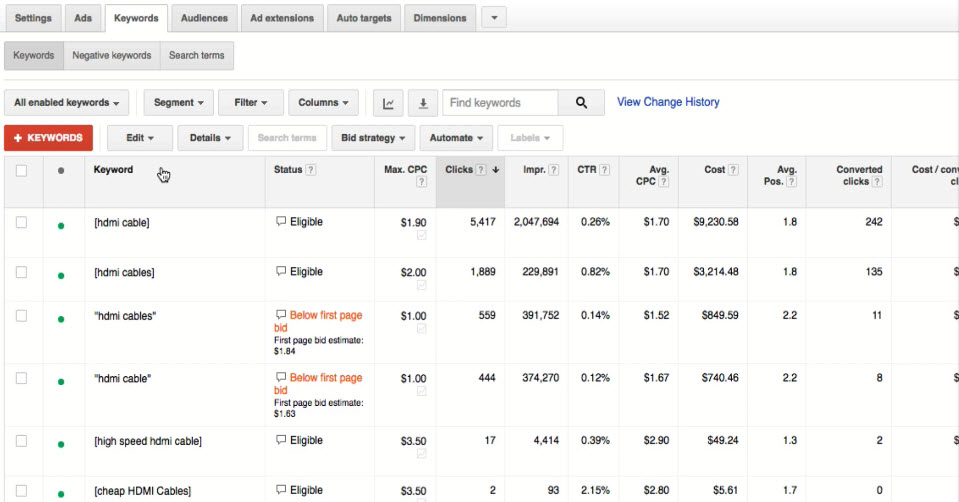The image size is (959, 502).
Task: Tick the checkbox for [hdmi cable] row
Action: pos(21,223)
